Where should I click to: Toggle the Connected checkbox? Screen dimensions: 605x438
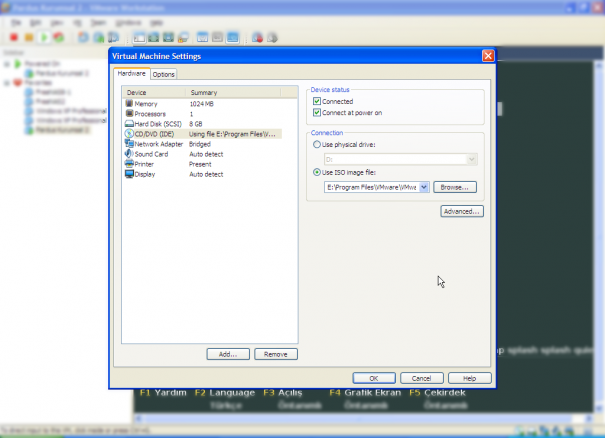coord(317,101)
